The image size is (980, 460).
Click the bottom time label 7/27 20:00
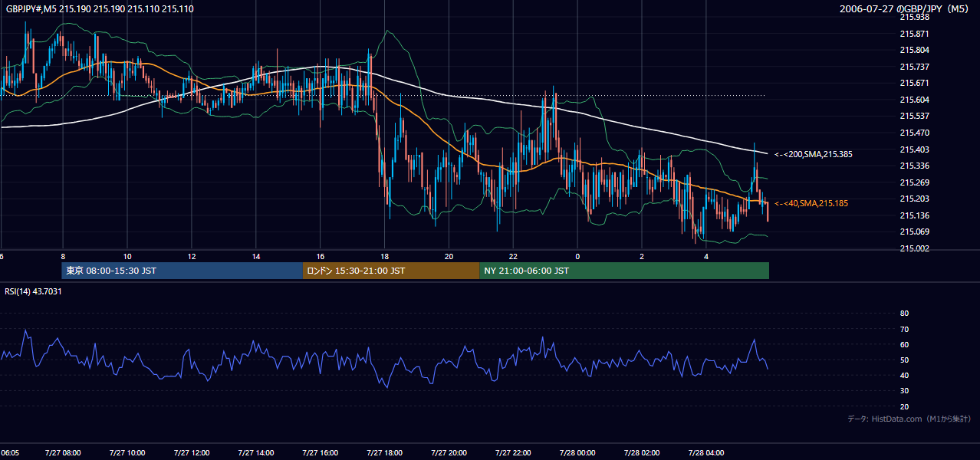[x=448, y=453]
